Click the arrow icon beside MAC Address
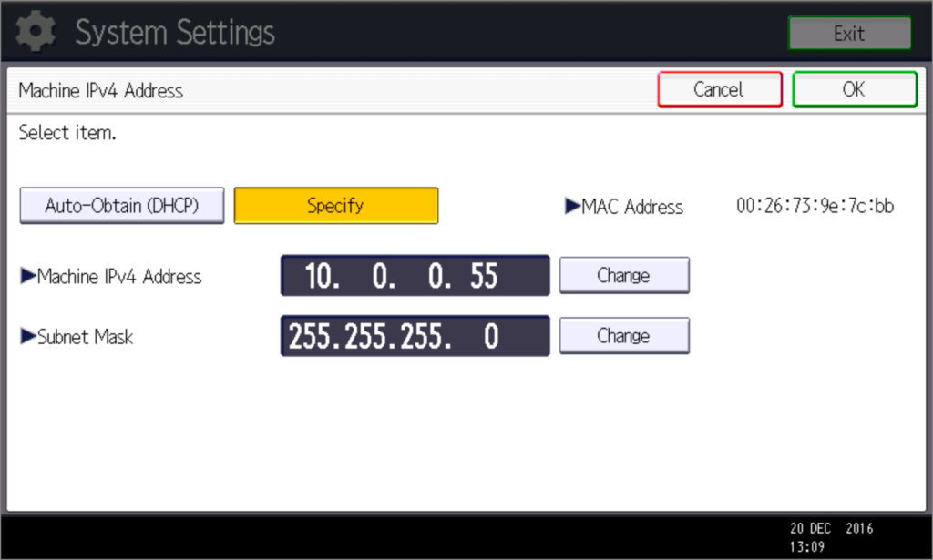The height and width of the screenshot is (560, 933). [x=572, y=207]
